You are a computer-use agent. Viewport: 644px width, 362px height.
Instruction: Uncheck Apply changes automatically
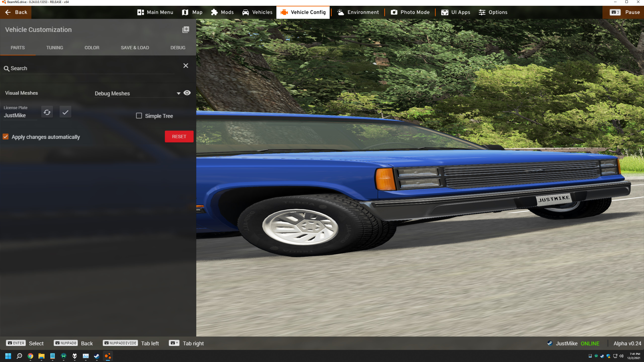pyautogui.click(x=6, y=137)
